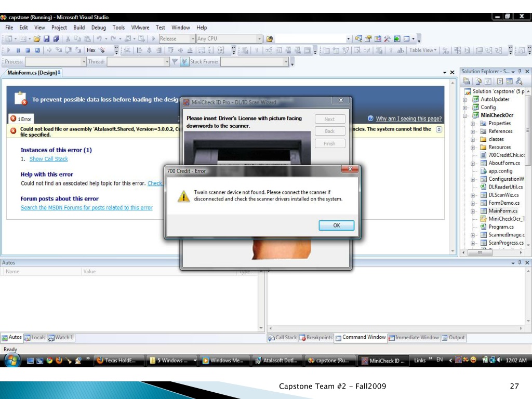This screenshot has height=399, width=532.
Task: Collapse the error details chevron
Action: [x=438, y=129]
